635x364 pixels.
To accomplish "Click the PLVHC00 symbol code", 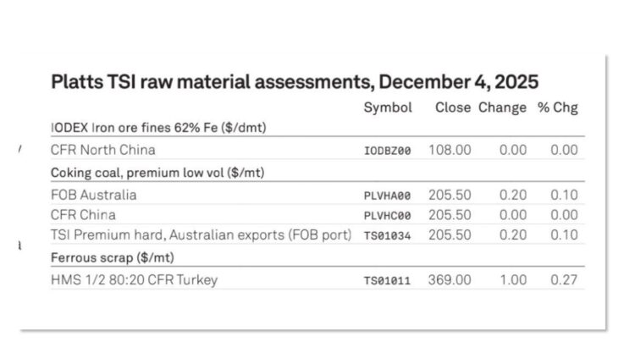I will coord(388,215).
